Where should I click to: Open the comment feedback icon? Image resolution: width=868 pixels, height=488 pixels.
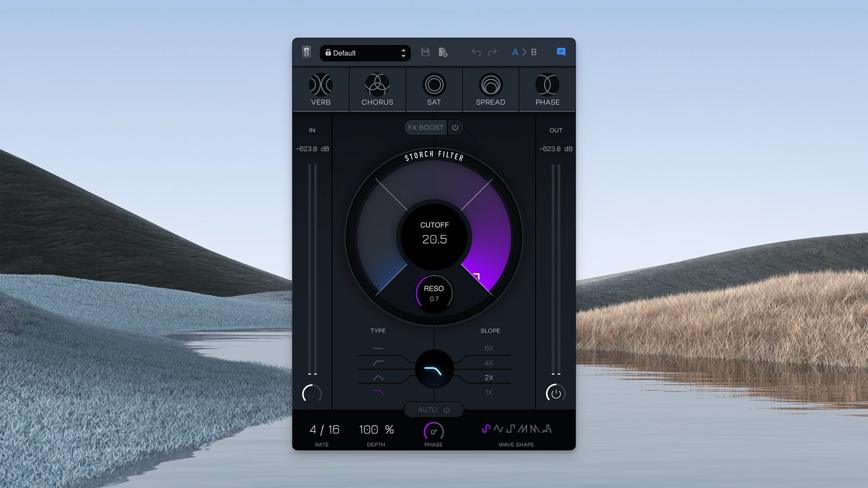tap(561, 52)
